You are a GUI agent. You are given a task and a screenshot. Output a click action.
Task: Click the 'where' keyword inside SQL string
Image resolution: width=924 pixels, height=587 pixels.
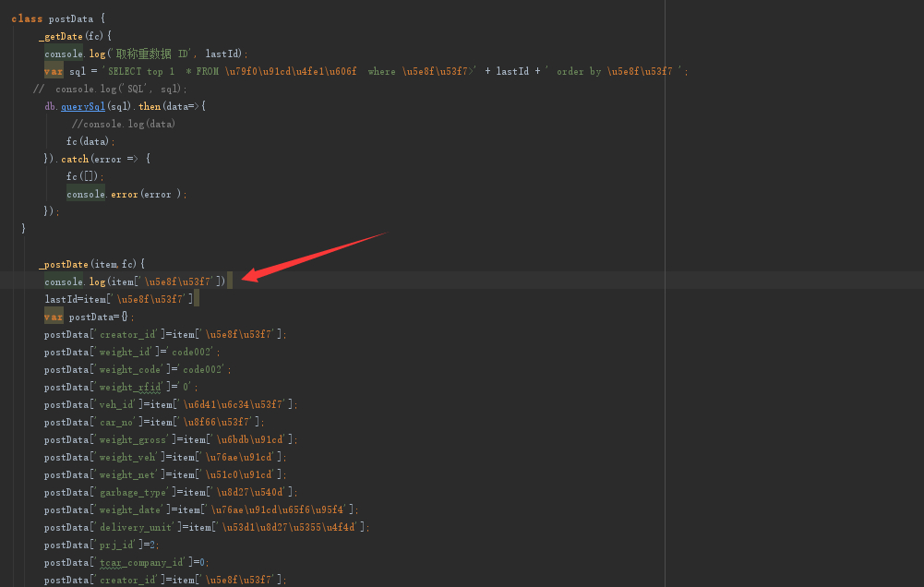[381, 71]
